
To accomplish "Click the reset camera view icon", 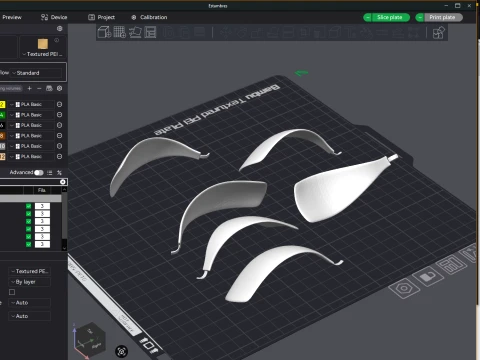I will (122, 351).
